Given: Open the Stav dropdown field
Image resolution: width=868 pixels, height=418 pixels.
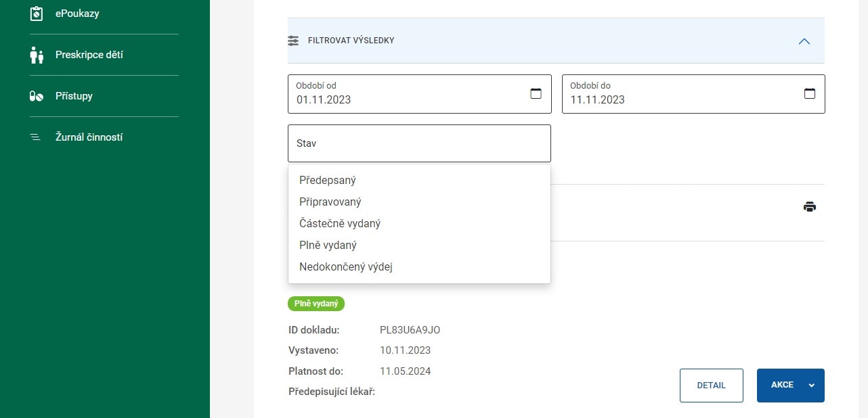Looking at the screenshot, I should pos(419,143).
